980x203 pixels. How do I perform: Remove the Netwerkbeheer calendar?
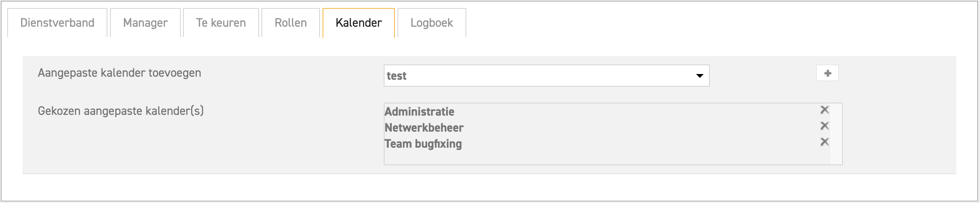[824, 126]
